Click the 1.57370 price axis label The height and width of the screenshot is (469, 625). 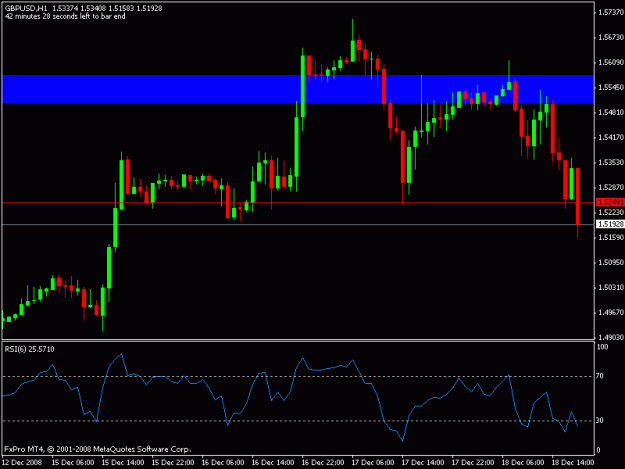click(x=611, y=13)
